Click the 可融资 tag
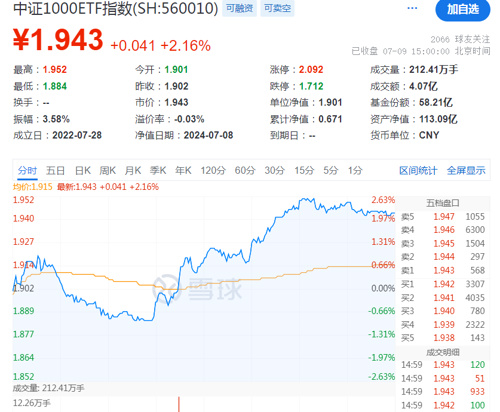The image size is (500, 412). pos(239,8)
